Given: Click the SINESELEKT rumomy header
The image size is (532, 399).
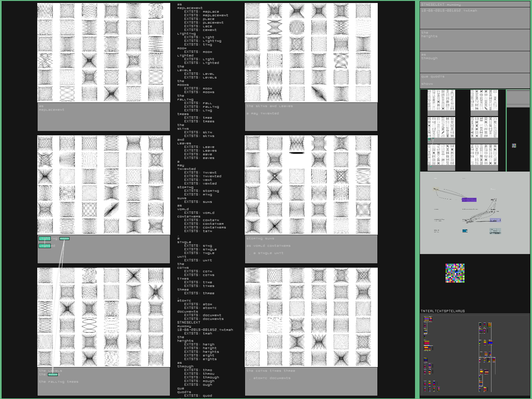Looking at the screenshot, I should (x=441, y=5).
